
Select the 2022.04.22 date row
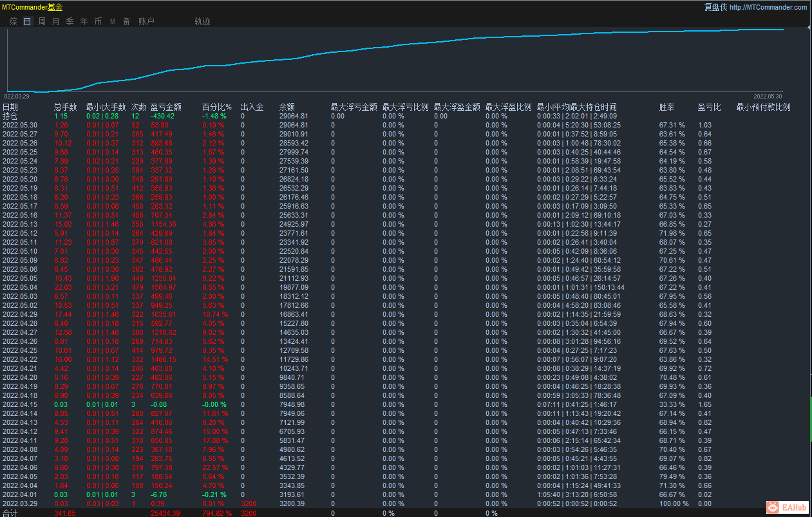[20, 359]
